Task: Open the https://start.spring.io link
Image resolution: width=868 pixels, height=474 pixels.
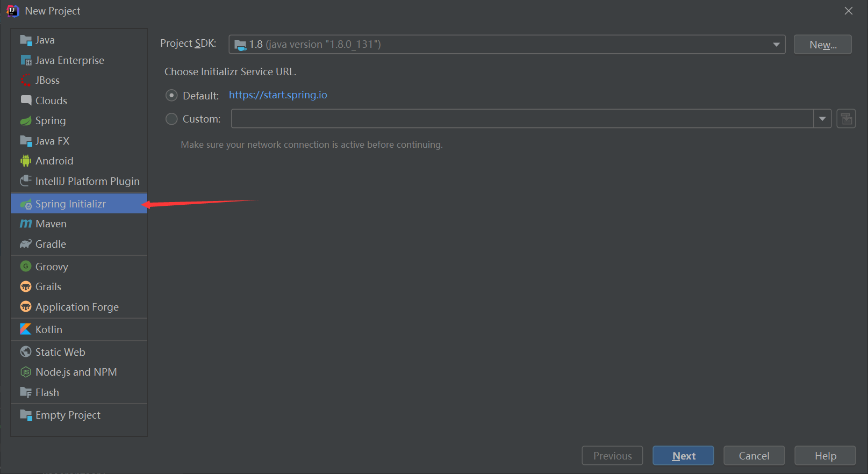Action: click(x=278, y=95)
